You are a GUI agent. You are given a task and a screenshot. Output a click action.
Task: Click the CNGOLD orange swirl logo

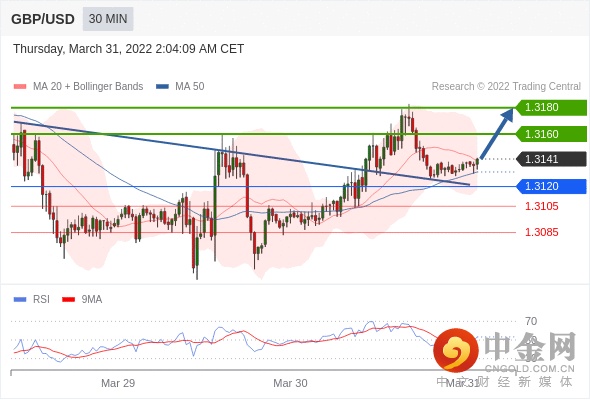(x=456, y=350)
